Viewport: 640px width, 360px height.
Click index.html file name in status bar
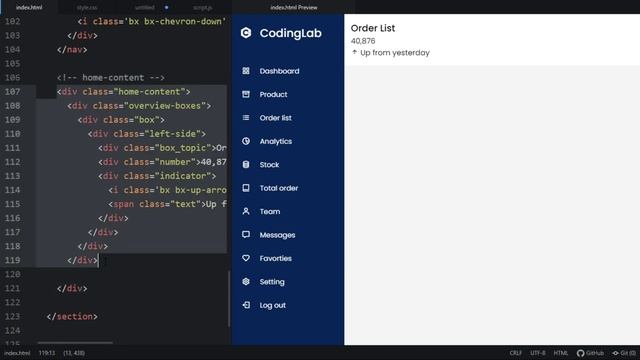click(17, 353)
